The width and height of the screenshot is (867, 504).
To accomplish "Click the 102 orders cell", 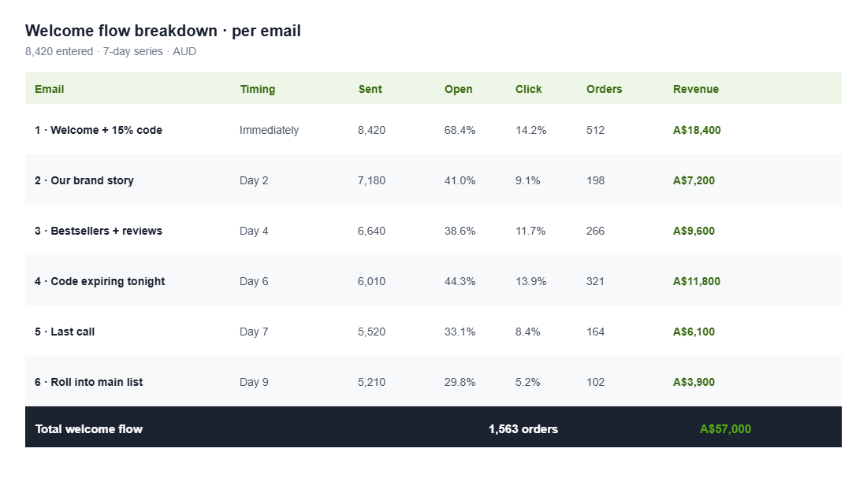I will pos(596,382).
